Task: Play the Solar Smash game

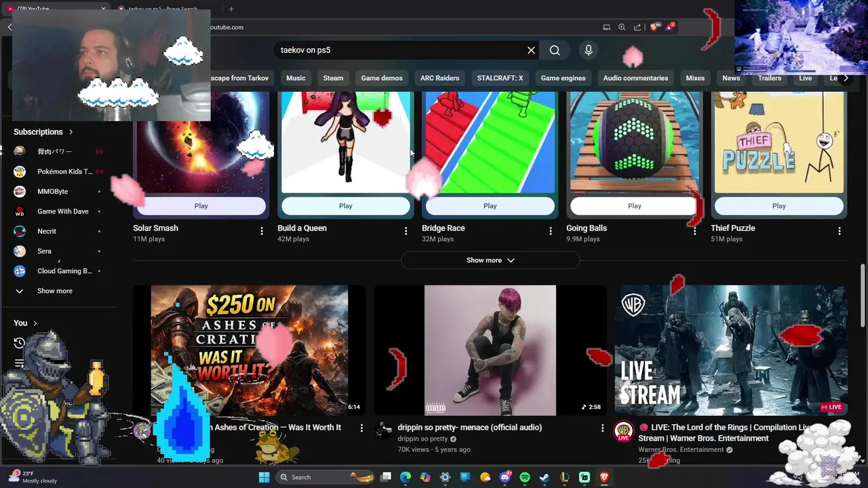Action: tap(201, 206)
